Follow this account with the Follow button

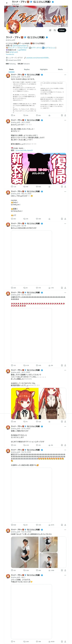62,30
